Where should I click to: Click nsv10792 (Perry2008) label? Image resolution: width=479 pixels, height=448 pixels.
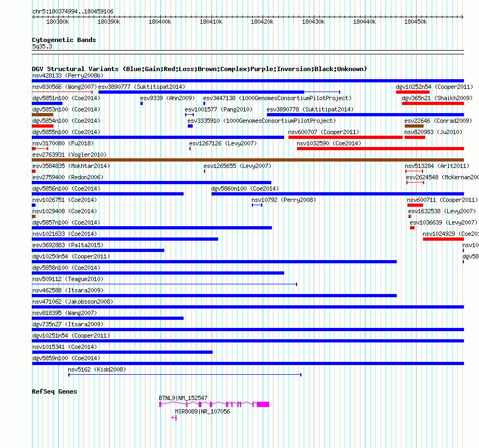[284, 200]
